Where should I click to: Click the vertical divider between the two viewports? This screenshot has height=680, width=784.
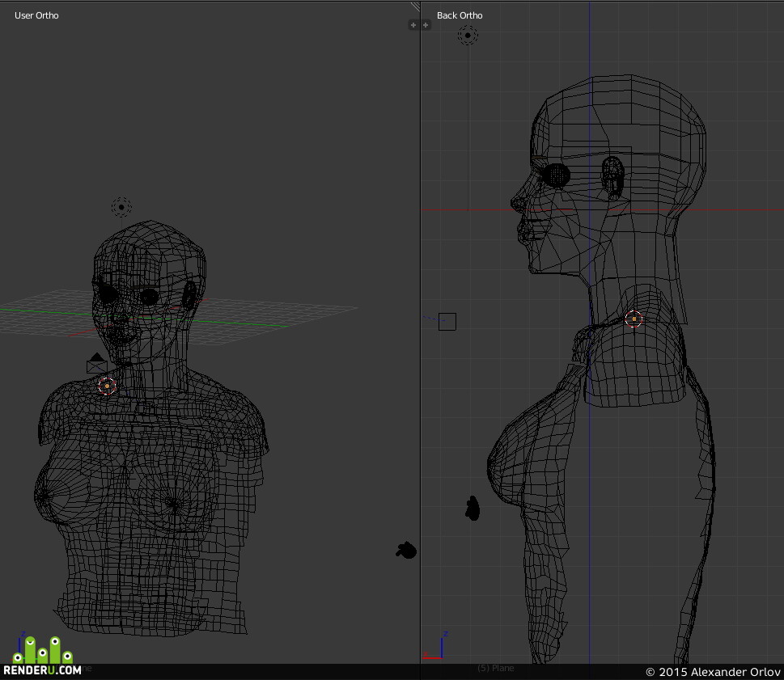(x=421, y=340)
